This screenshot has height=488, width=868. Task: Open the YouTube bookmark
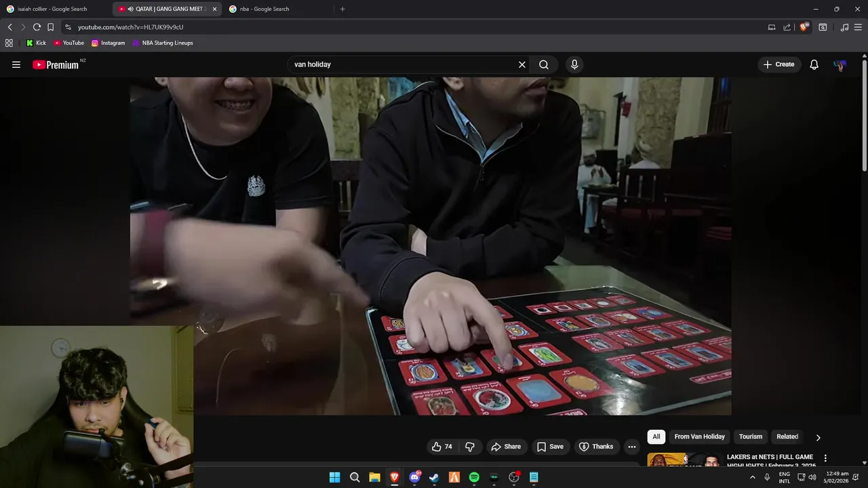[x=68, y=43]
